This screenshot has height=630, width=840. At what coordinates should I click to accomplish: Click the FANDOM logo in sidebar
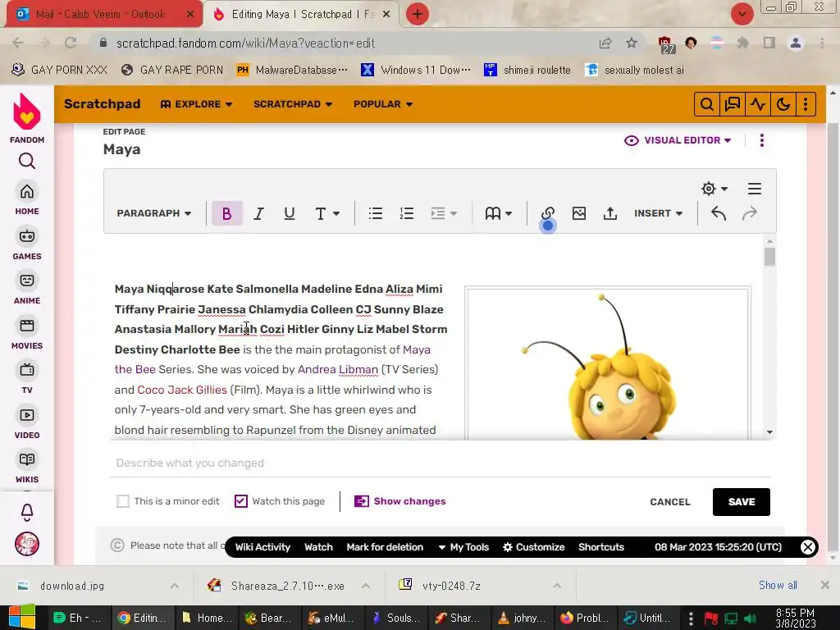coord(27,118)
